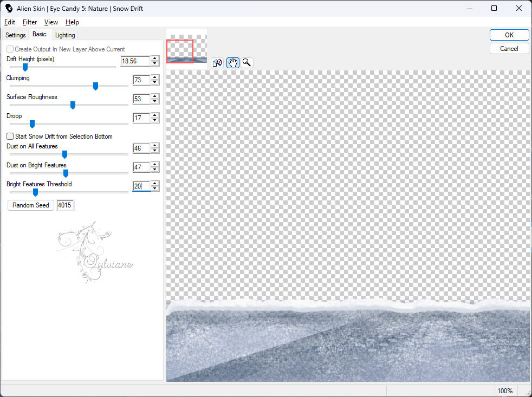Image resolution: width=532 pixels, height=397 pixels.
Task: Toggle the original/preview comparison icon
Action: (217, 63)
